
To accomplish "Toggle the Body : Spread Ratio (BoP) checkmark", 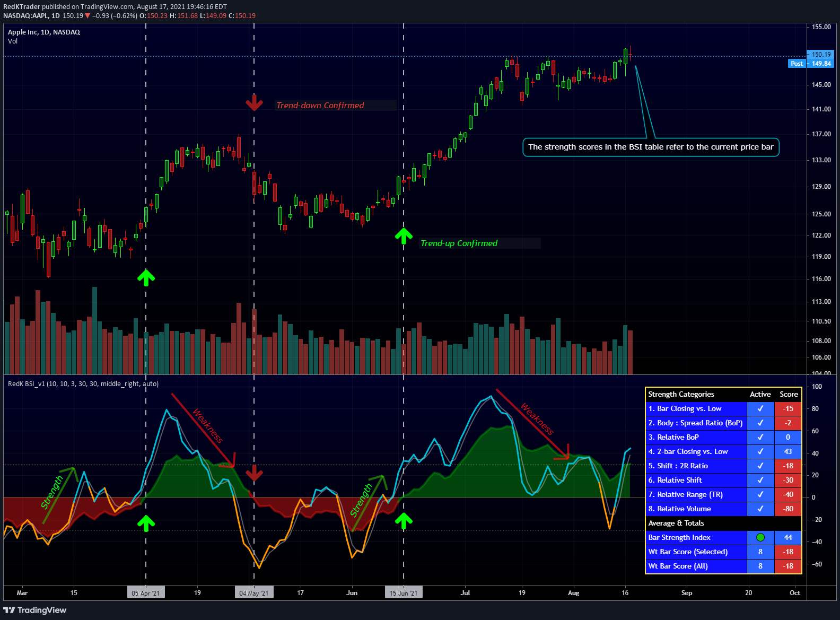I will pos(760,423).
